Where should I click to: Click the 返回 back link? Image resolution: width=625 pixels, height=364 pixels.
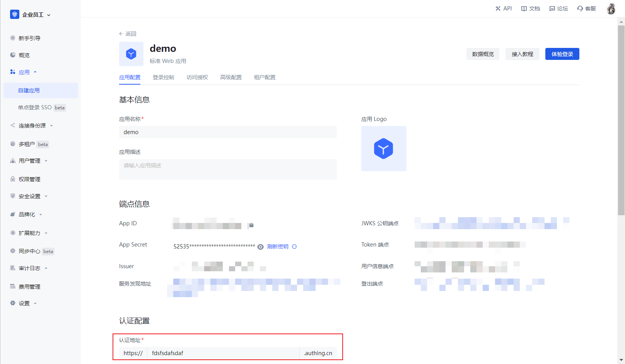pos(128,34)
